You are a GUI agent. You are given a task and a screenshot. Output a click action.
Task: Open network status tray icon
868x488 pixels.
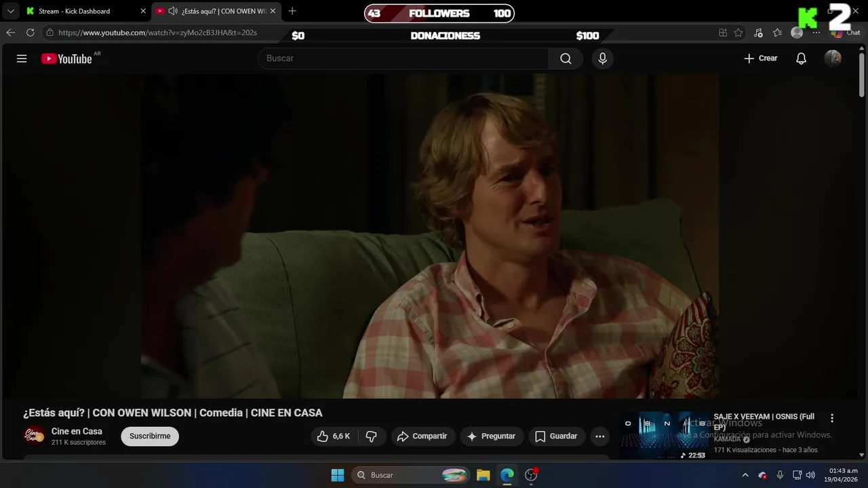797,475
